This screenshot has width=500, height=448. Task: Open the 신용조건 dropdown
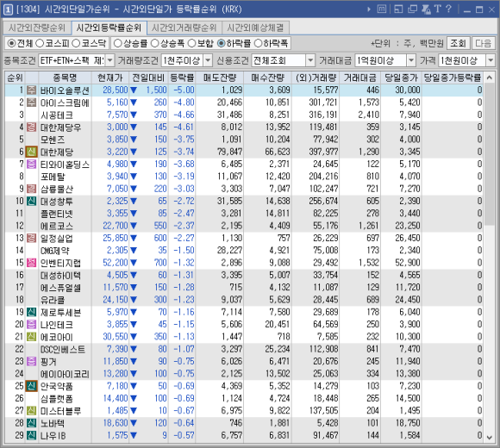click(310, 60)
